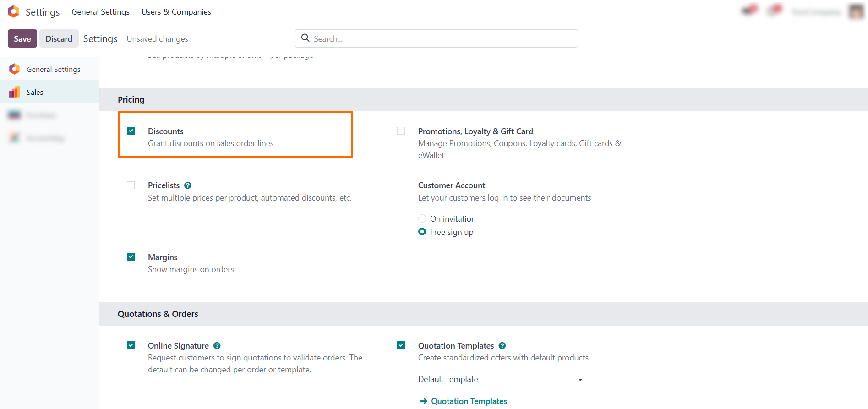The height and width of the screenshot is (409, 868).
Task: Open the Default Template dropdown
Action: click(533, 379)
